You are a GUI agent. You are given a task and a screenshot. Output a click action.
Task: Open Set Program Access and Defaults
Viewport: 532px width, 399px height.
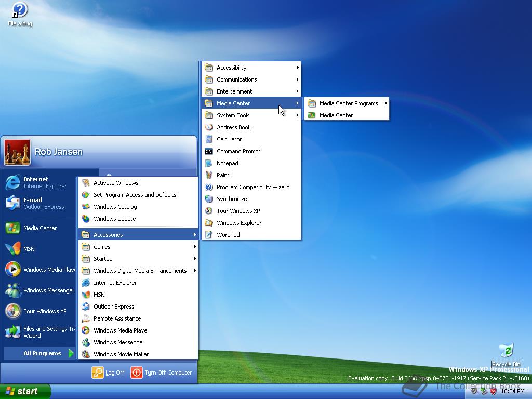138,195
